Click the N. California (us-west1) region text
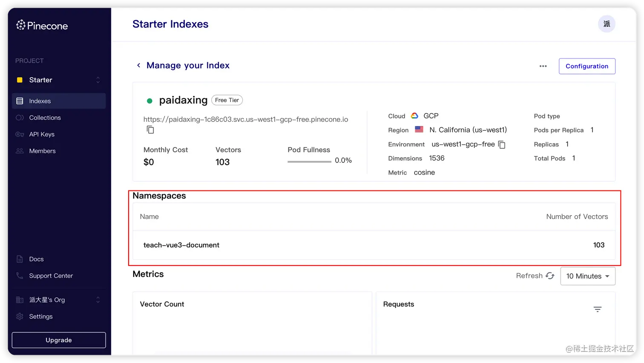Screen dimensions: 644x363 [x=468, y=130]
